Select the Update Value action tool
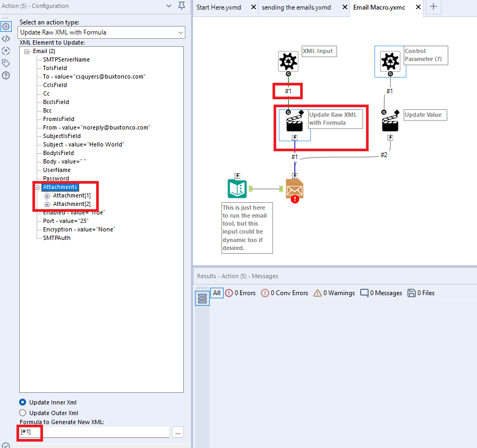This screenshot has height=448, width=477. coord(390,121)
